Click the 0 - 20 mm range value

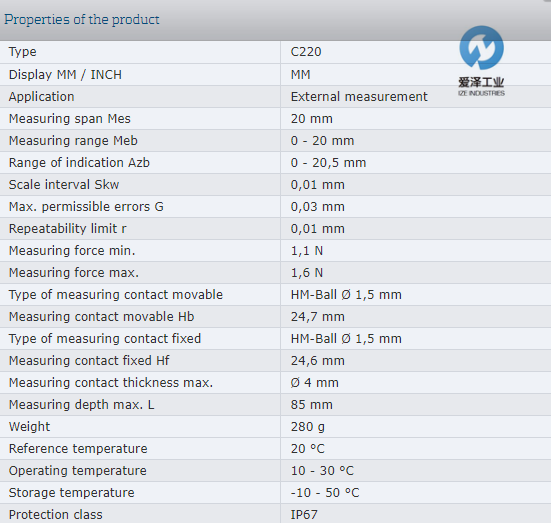(322, 141)
